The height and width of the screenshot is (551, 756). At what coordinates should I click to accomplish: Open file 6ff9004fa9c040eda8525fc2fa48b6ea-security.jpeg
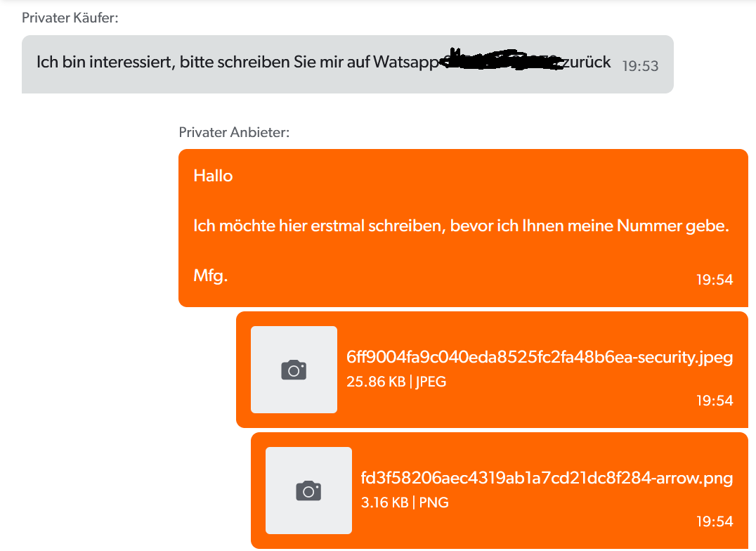pyautogui.click(x=540, y=357)
